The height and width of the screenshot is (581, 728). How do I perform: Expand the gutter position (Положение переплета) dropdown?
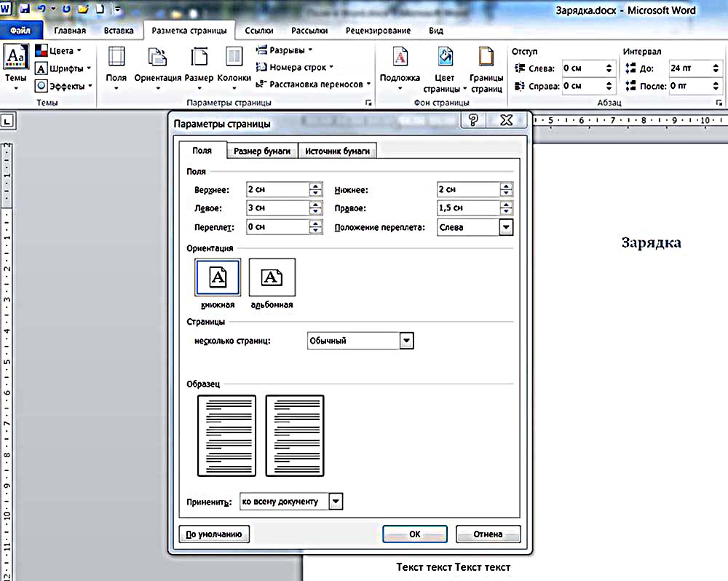506,227
